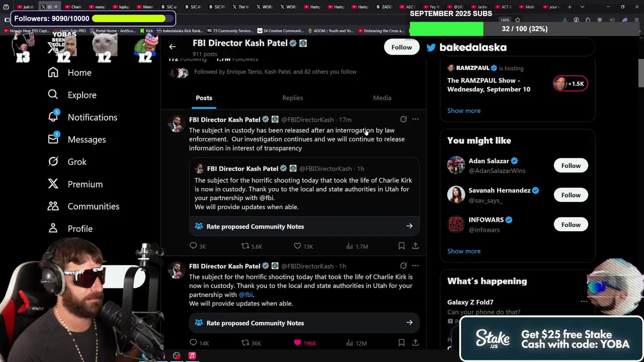Click the +1.5K listeners badge
This screenshot has height=362, width=644.
pos(570,83)
